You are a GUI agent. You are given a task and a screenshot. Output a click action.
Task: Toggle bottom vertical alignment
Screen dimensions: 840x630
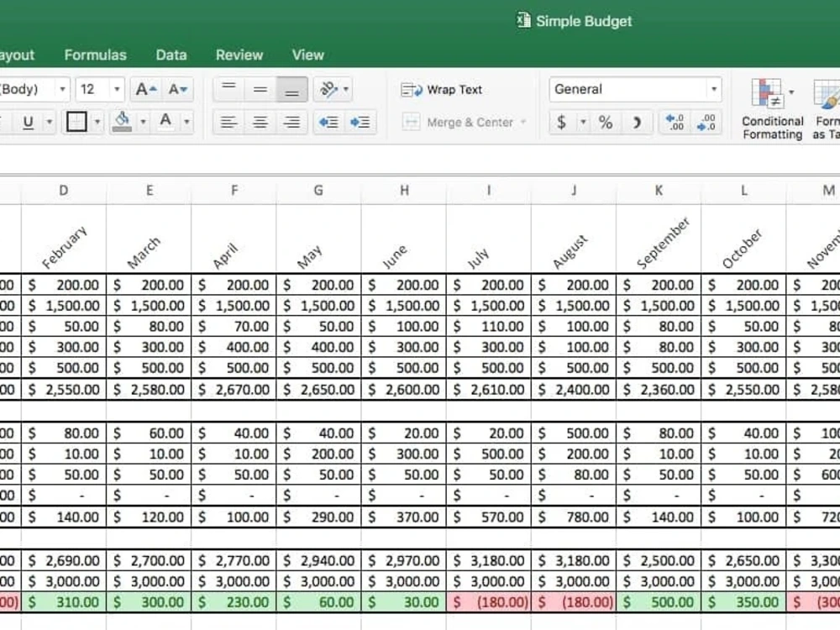pos(291,89)
